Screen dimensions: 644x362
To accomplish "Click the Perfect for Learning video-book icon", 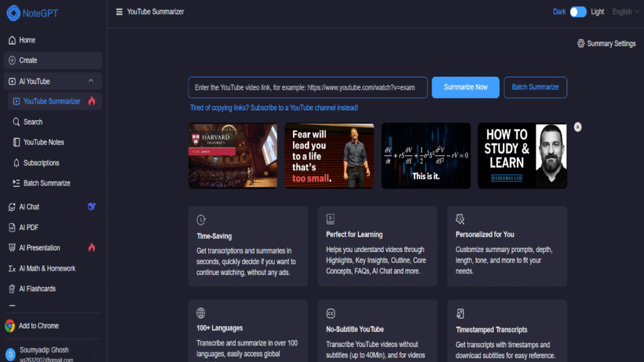I will click(x=330, y=219).
